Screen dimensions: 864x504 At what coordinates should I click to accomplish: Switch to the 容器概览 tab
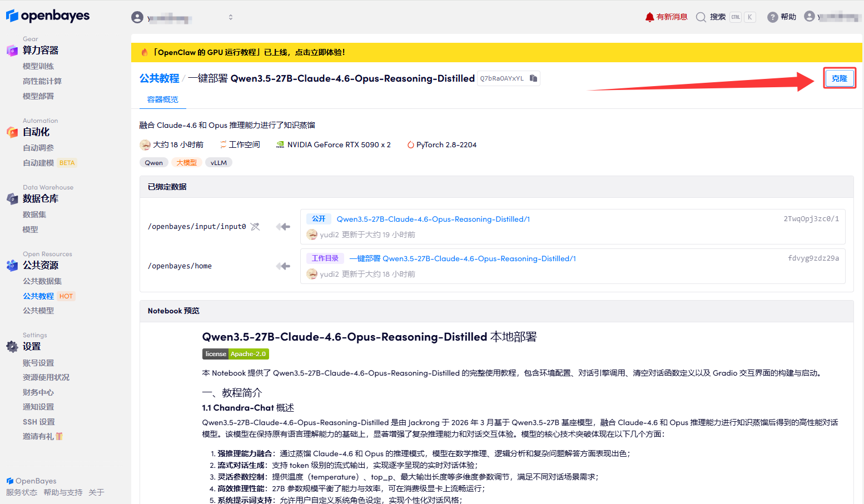pos(162,99)
